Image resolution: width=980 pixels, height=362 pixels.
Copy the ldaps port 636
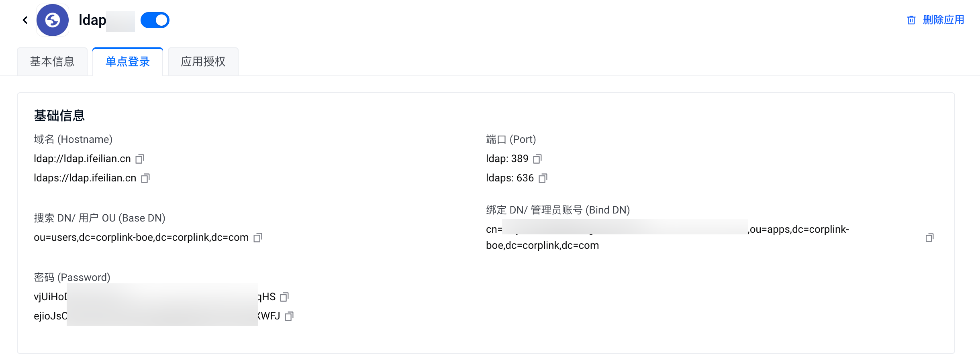(x=543, y=178)
